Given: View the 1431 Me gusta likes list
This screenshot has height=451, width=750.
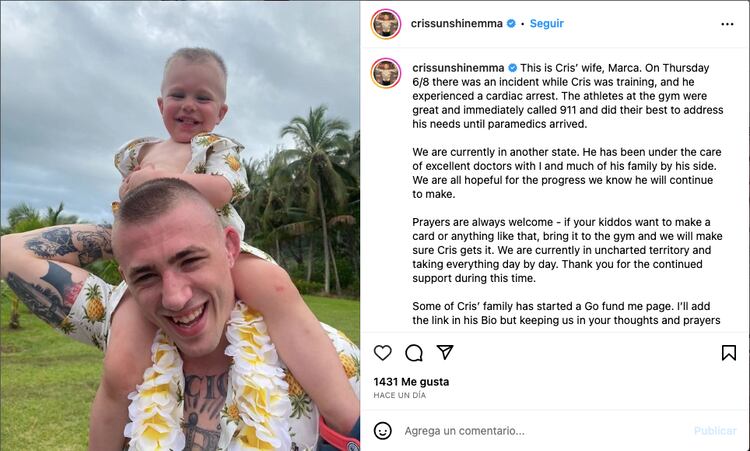Looking at the screenshot, I should pyautogui.click(x=411, y=382).
